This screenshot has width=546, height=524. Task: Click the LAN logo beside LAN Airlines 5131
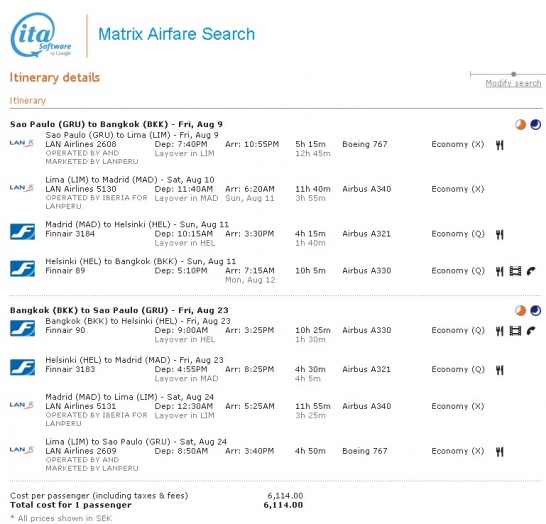pos(22,405)
